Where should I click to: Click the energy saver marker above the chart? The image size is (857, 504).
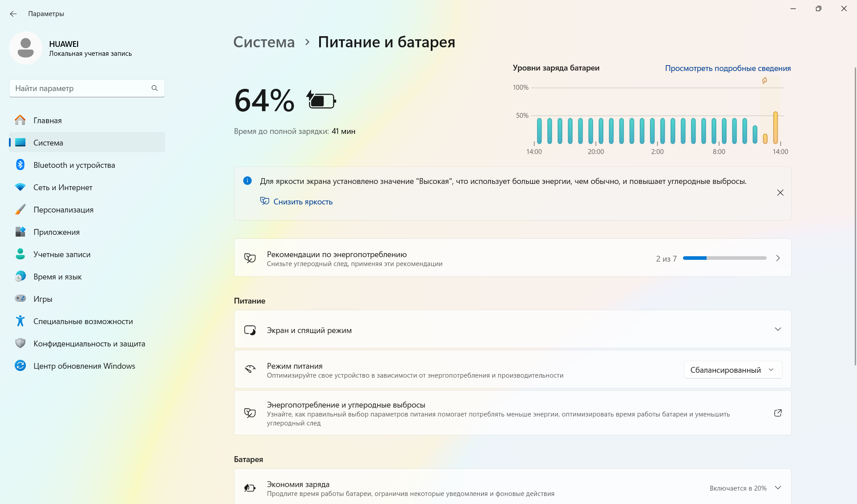[x=765, y=80]
